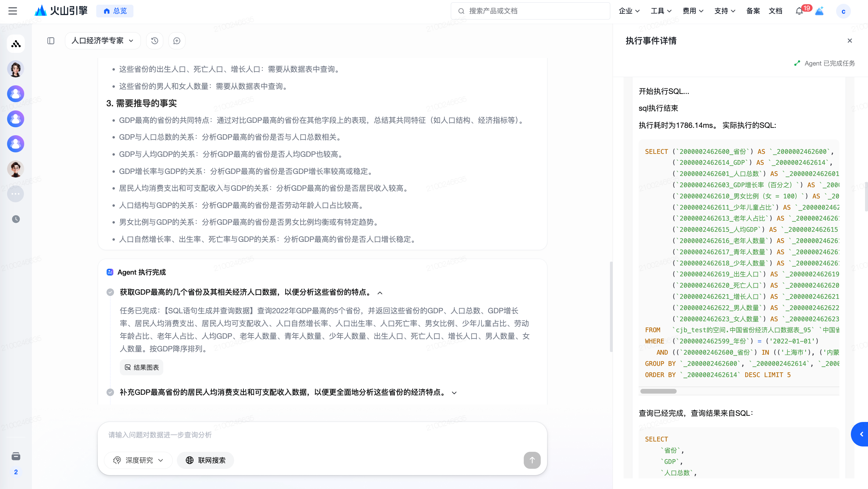Click the 2000002462614_GDP column line
The width and height of the screenshot is (868, 489).
tap(752, 162)
